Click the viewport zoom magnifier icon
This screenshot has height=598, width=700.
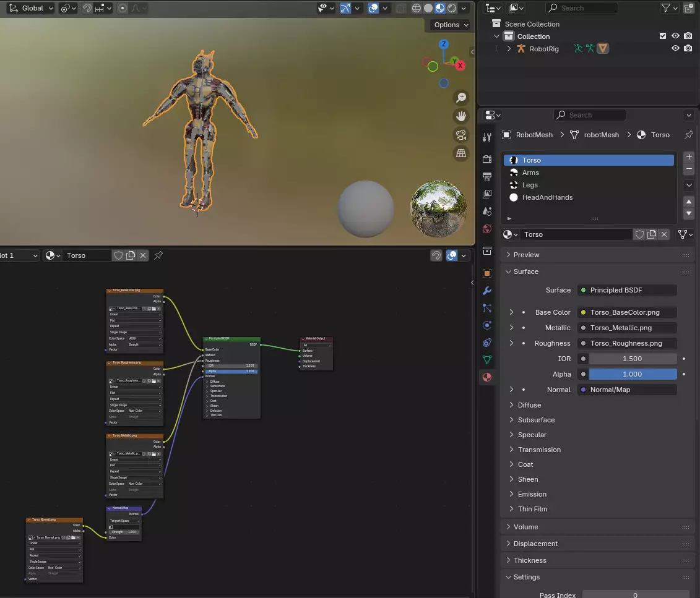(461, 97)
